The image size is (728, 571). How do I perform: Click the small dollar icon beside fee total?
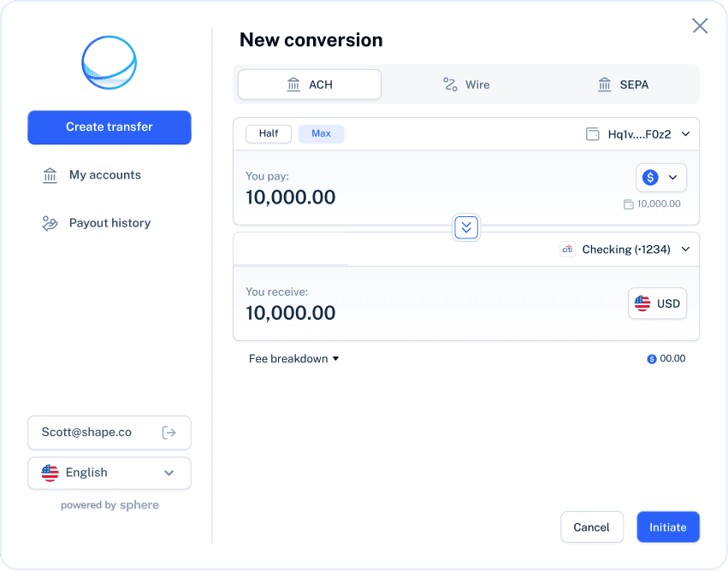point(652,359)
